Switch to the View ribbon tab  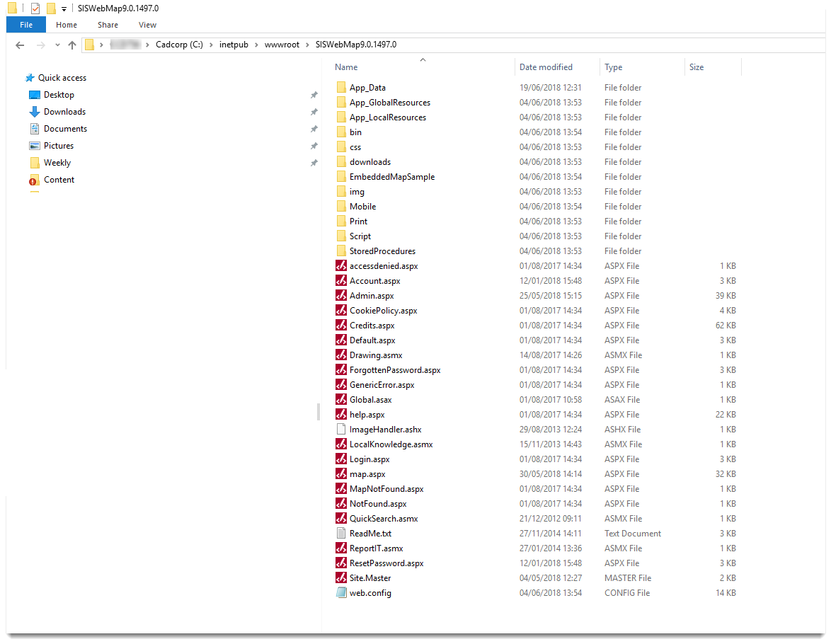147,25
